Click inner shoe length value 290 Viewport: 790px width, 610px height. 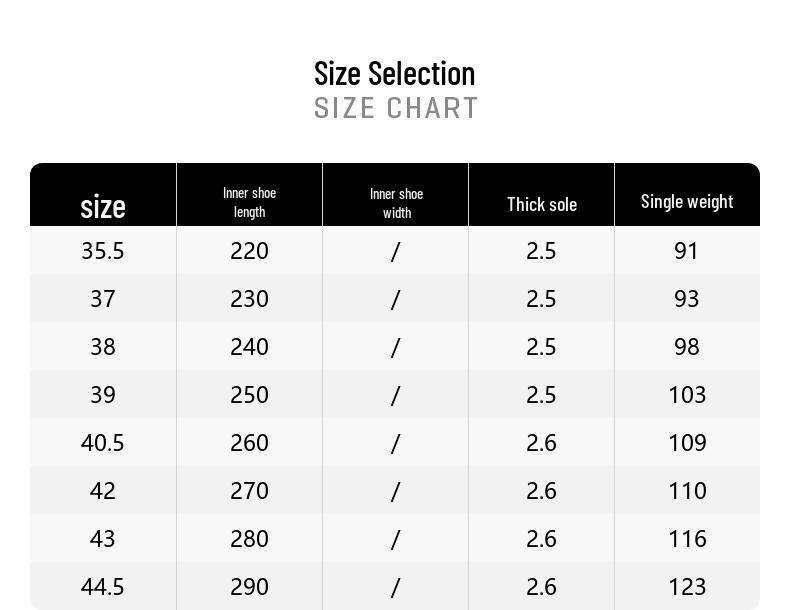coord(249,587)
